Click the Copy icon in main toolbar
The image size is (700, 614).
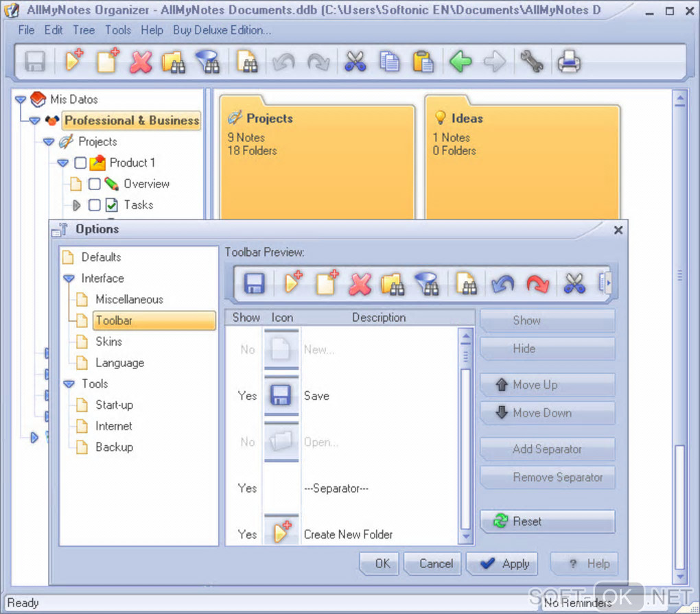(389, 62)
